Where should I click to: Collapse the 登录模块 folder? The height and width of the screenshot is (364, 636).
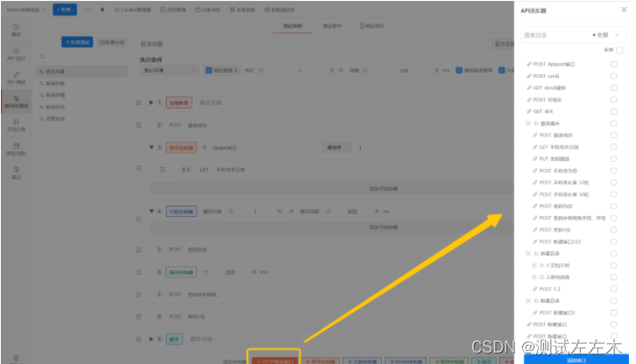coord(528,123)
